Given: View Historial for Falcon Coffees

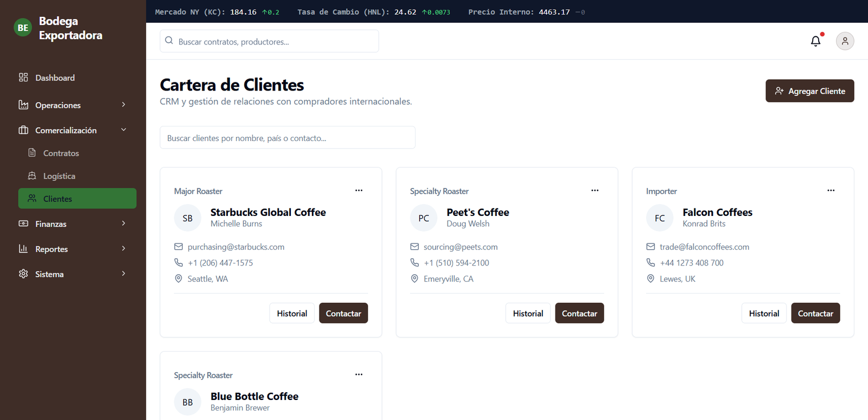Looking at the screenshot, I should 764,313.
